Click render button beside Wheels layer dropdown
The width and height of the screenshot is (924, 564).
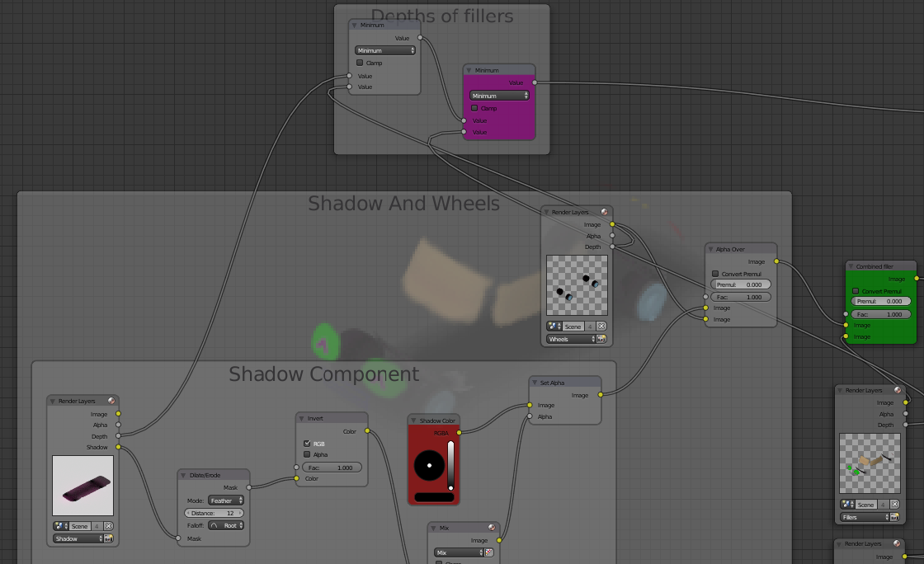pos(601,339)
